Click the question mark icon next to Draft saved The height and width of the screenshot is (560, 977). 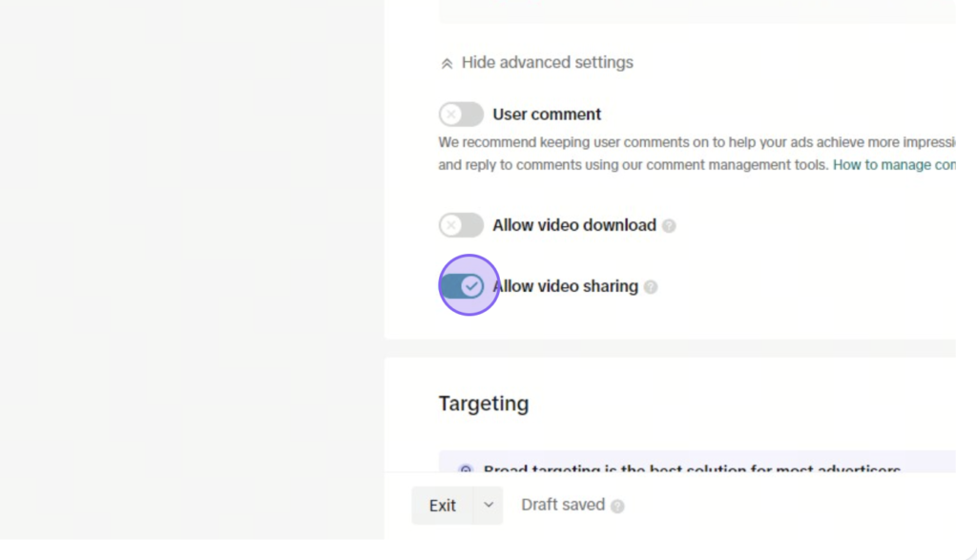coord(617,506)
